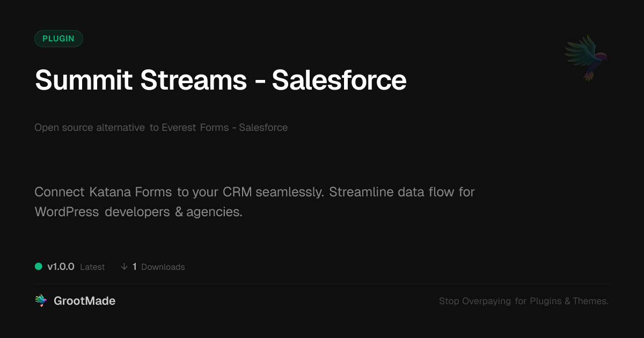Screen dimensions: 644x338
Task: Click the download count number 1
Action: (135, 267)
